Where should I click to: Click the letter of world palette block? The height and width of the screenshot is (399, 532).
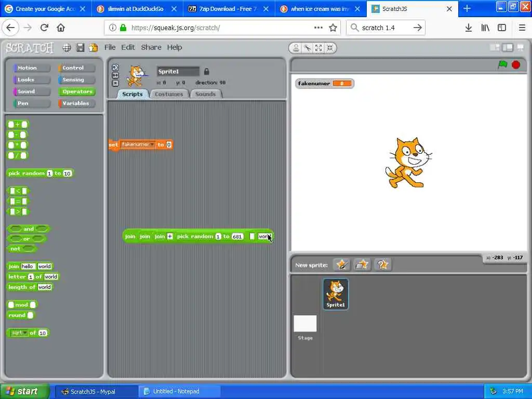(33, 277)
